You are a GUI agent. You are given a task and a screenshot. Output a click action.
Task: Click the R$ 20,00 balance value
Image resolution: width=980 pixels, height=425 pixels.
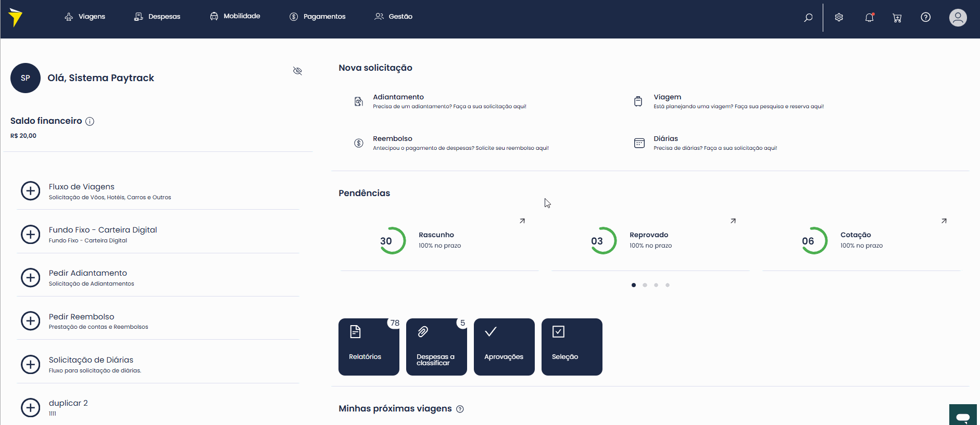click(23, 136)
